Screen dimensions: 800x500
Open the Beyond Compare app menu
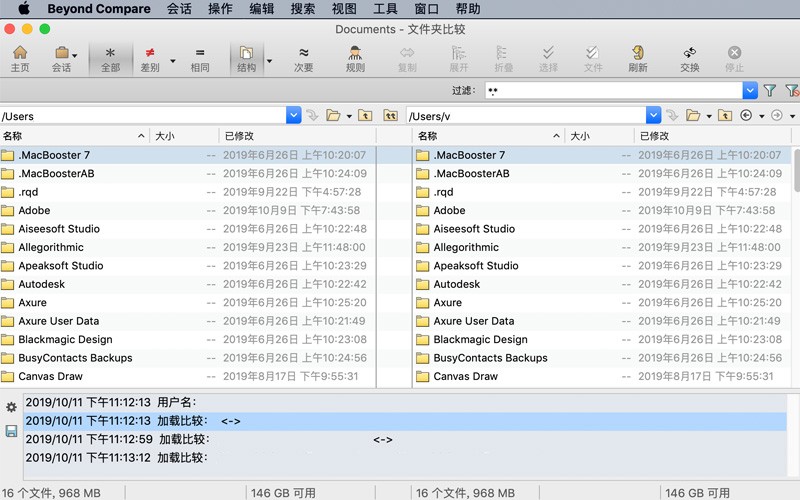pos(99,9)
